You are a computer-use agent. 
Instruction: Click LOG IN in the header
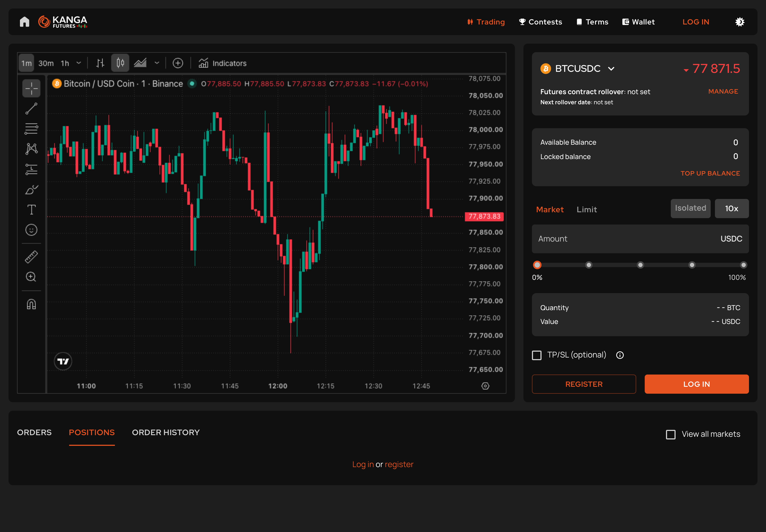[x=696, y=22]
